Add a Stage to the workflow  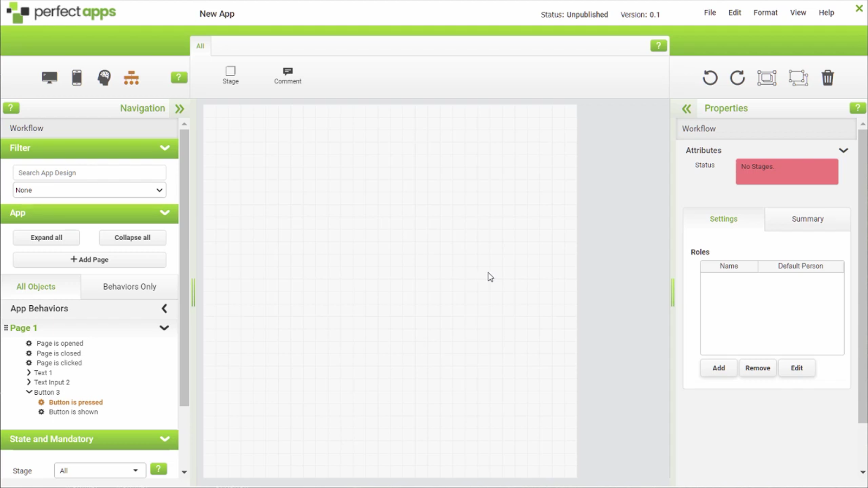tap(230, 75)
